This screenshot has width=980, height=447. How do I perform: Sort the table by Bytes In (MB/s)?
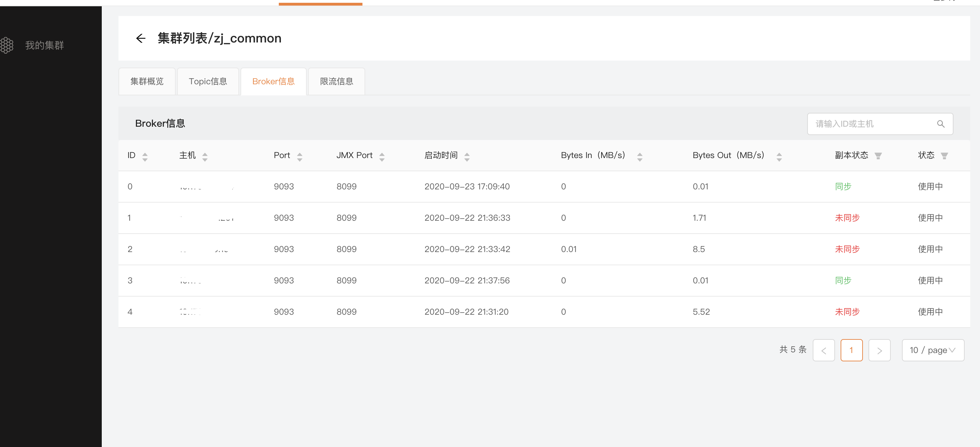pos(640,157)
